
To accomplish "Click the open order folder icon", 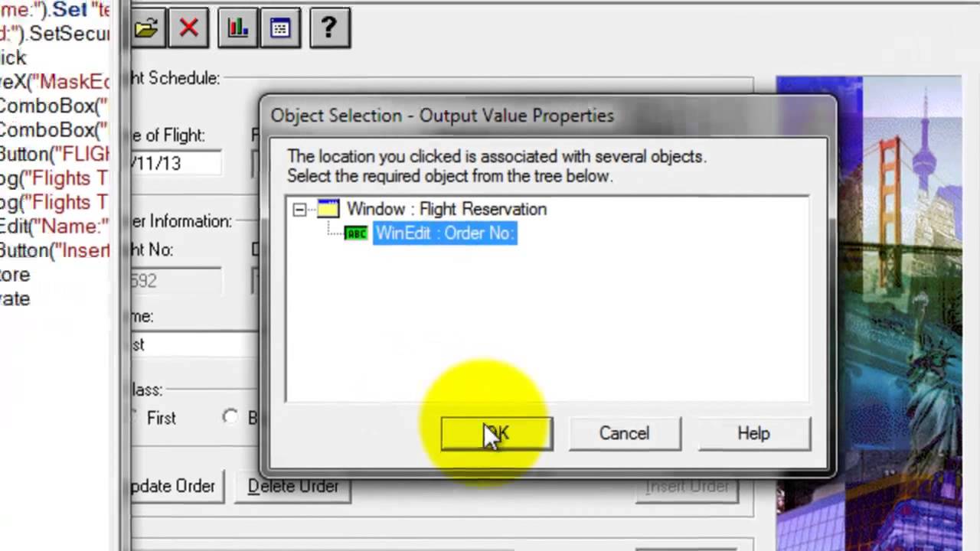I will (145, 29).
